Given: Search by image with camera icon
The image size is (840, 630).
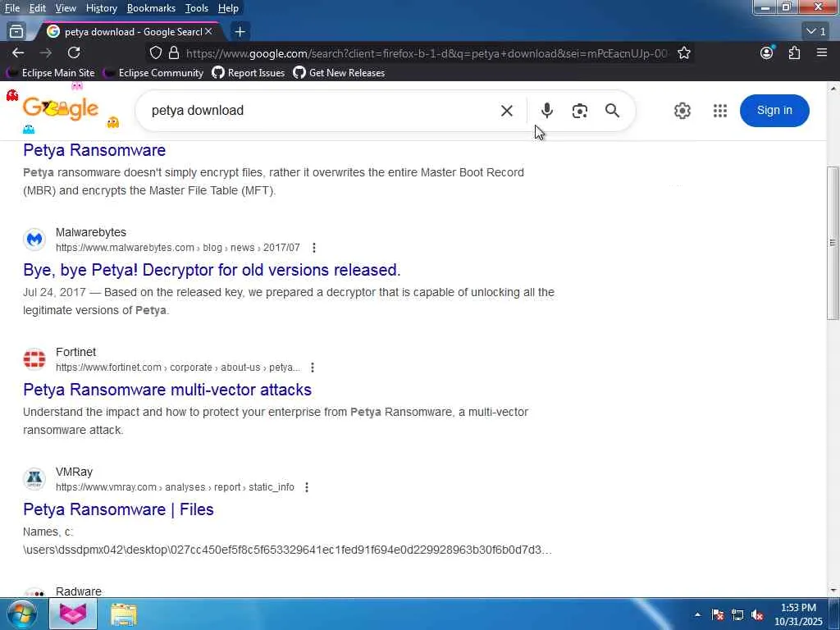Looking at the screenshot, I should tap(580, 111).
